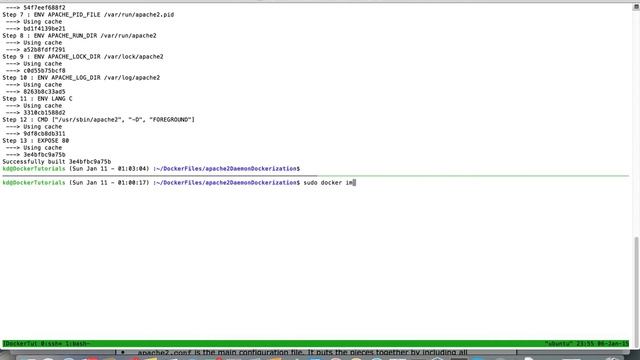Click the layer ID '9df8cb8db311'
The height and width of the screenshot is (360, 640).
point(44,133)
